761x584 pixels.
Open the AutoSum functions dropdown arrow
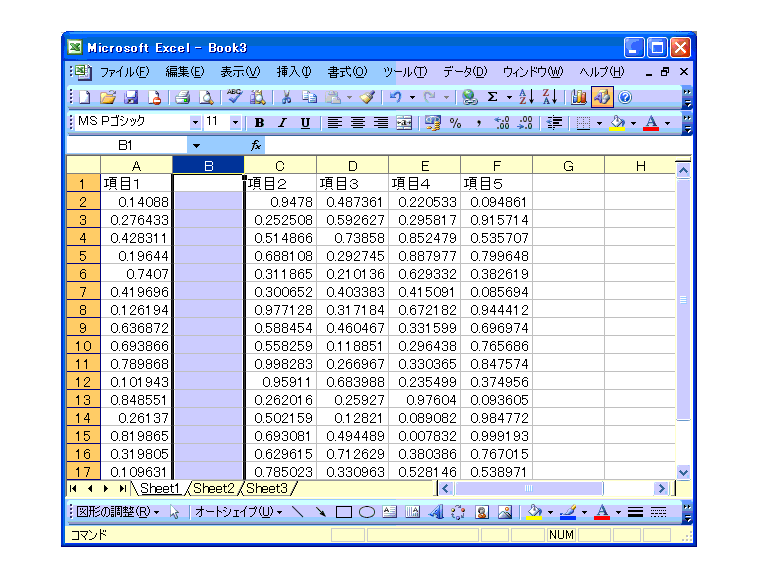click(509, 98)
